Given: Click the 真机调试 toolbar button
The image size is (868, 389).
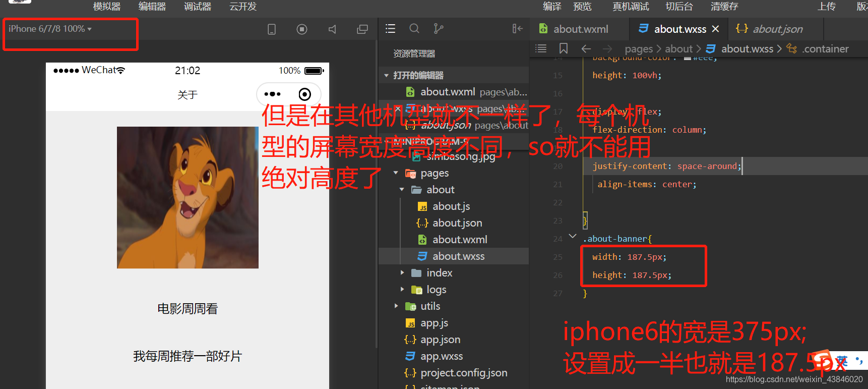Looking at the screenshot, I should (631, 7).
